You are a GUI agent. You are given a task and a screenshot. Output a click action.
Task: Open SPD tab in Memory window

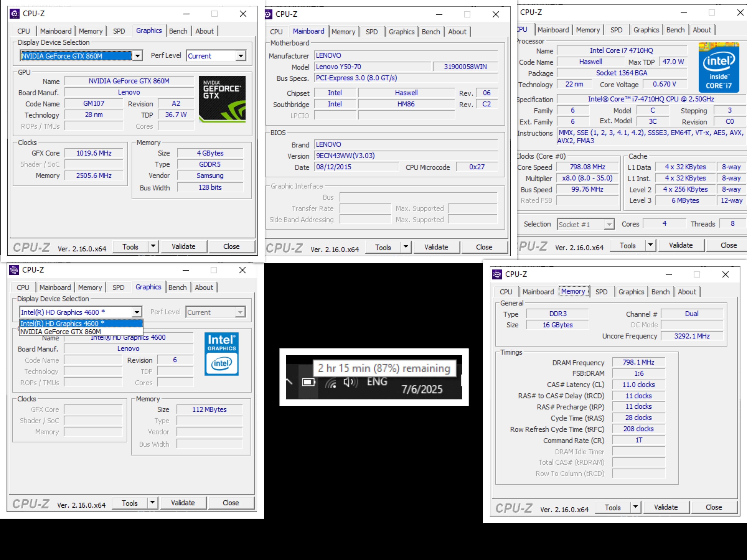601,292
